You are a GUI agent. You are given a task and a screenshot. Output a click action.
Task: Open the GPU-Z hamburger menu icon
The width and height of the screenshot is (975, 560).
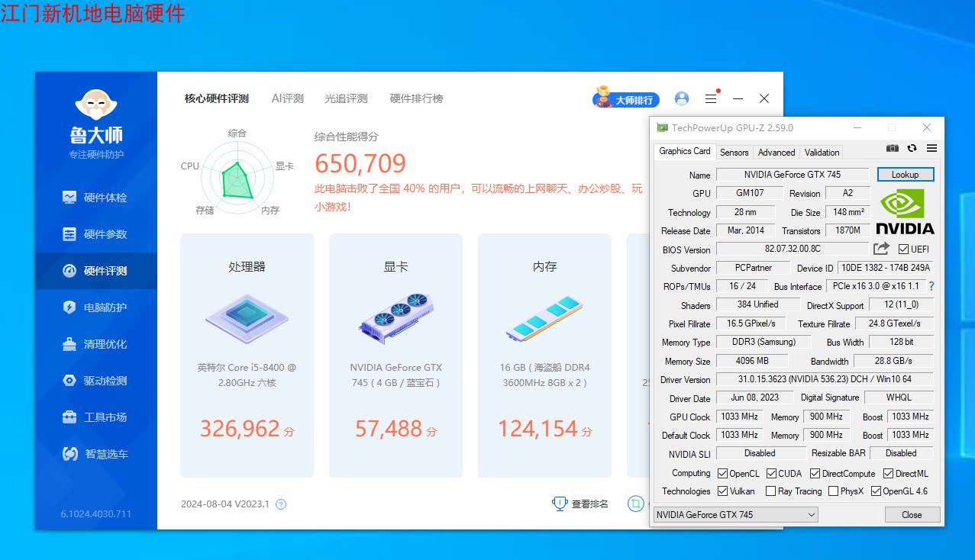click(x=931, y=148)
